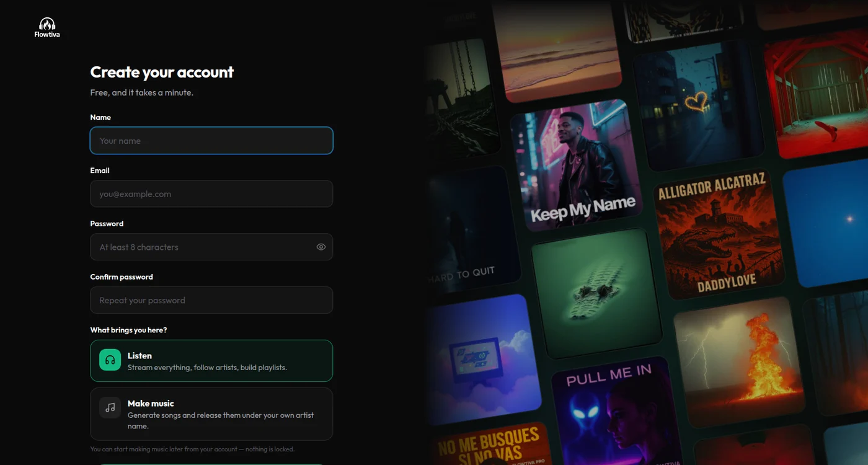Choose the Listen option
This screenshot has height=465, width=868.
click(x=211, y=361)
